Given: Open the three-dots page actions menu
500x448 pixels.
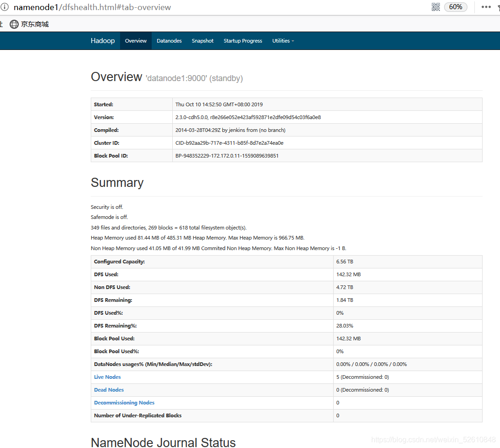Looking at the screenshot, I should click(486, 7).
